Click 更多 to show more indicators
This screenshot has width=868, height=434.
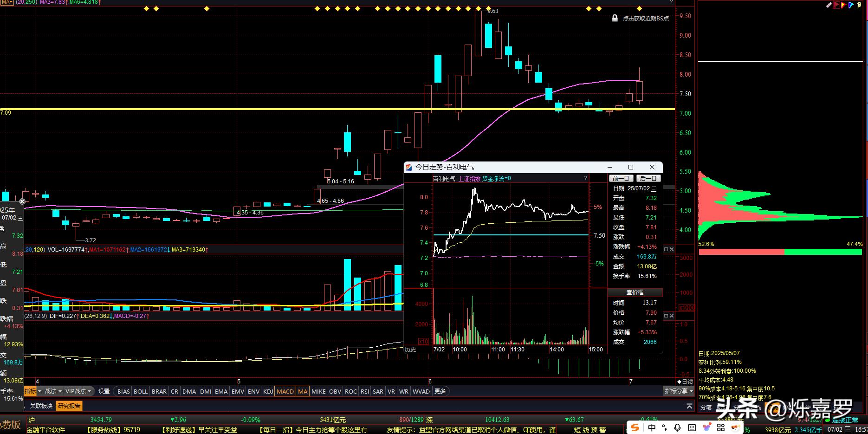pyautogui.click(x=440, y=391)
